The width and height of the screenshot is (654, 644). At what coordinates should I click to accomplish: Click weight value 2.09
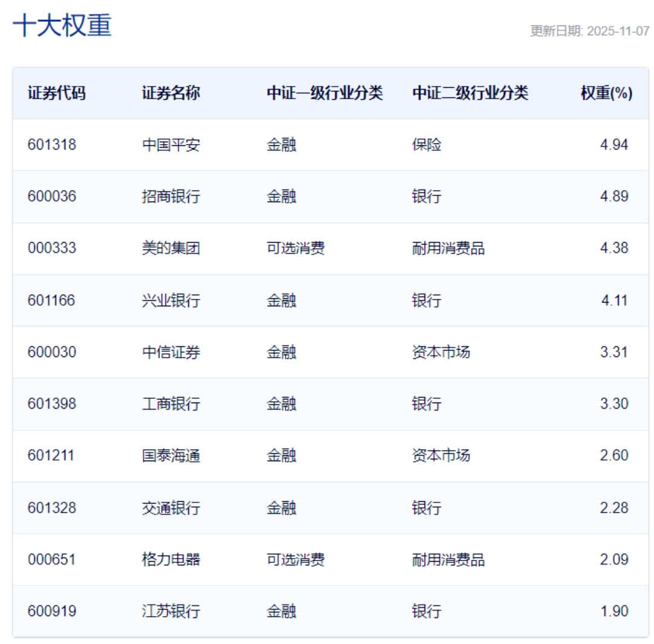614,560
